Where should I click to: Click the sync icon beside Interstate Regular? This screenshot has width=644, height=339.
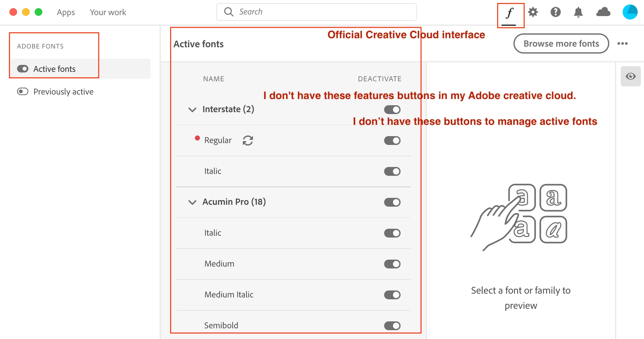click(248, 141)
